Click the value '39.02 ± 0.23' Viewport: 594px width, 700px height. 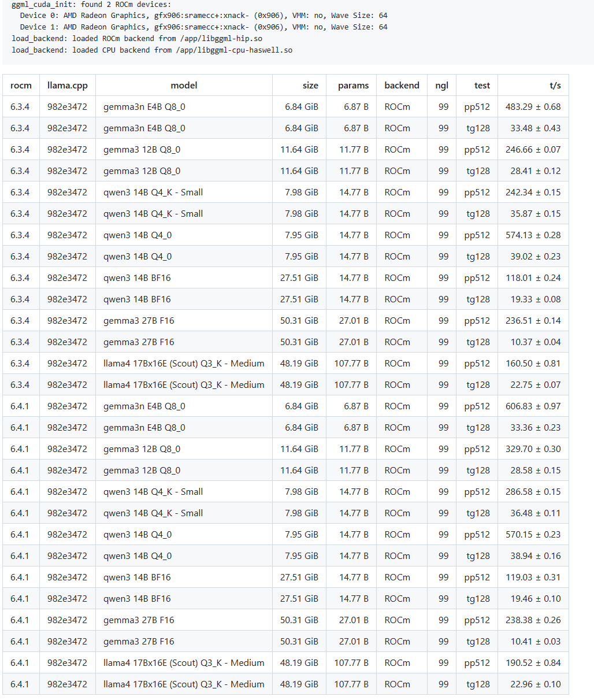click(535, 257)
